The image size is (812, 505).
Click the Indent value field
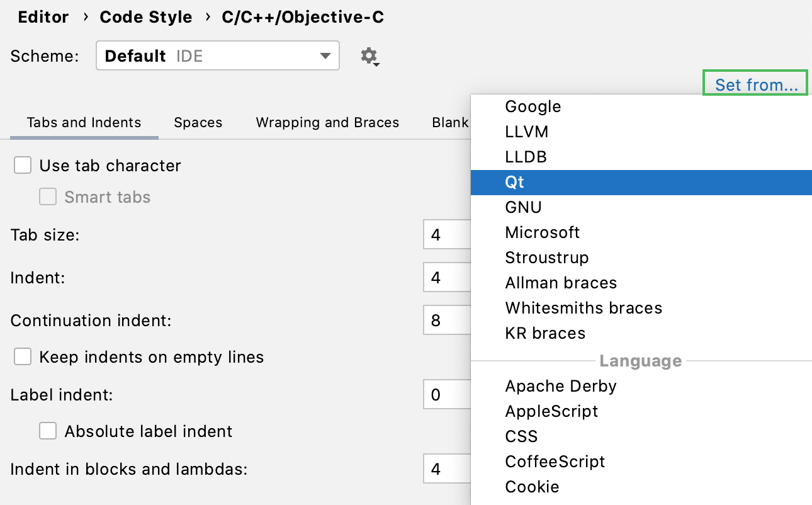pos(447,278)
